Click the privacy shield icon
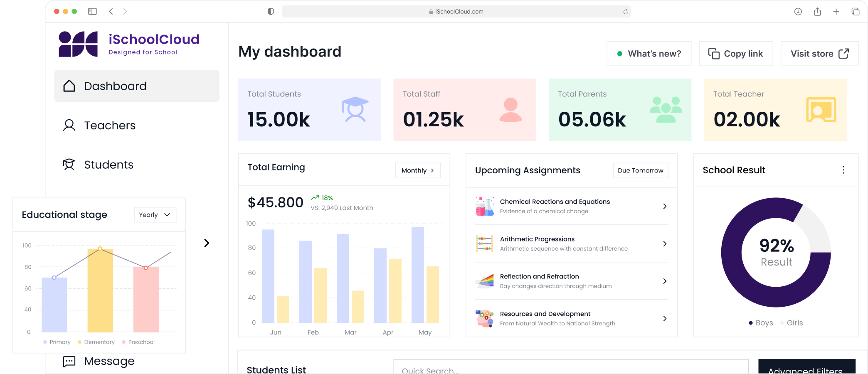868x374 pixels. click(271, 12)
